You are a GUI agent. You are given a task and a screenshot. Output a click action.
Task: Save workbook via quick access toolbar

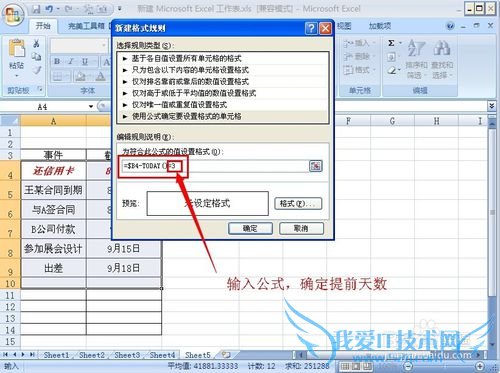36,9
